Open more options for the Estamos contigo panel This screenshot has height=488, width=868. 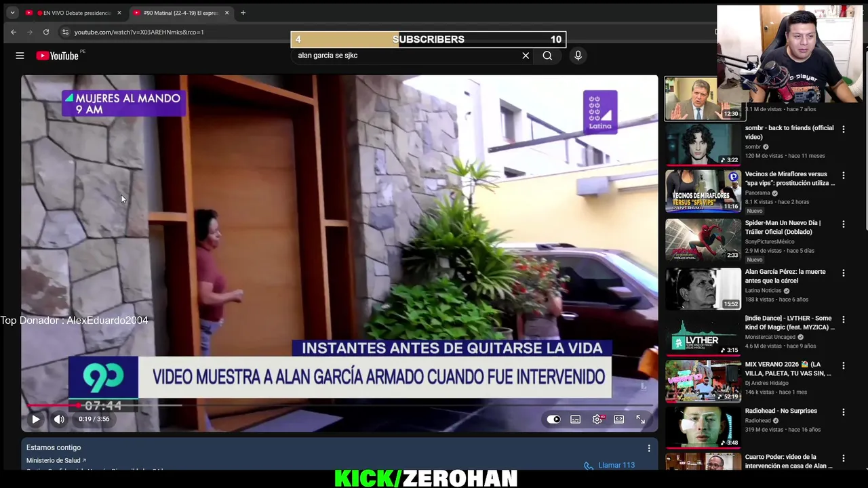649,448
